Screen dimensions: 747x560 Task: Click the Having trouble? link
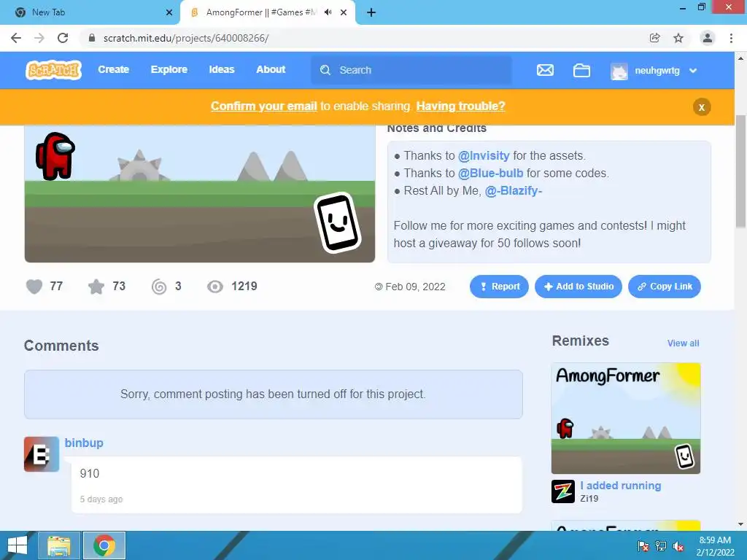tap(461, 106)
